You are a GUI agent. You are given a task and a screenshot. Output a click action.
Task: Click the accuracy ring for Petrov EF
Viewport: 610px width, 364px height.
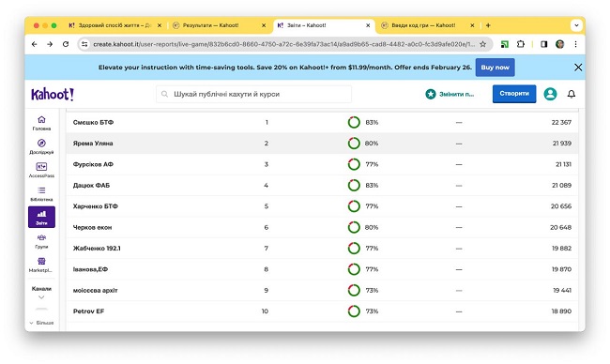coord(354,311)
